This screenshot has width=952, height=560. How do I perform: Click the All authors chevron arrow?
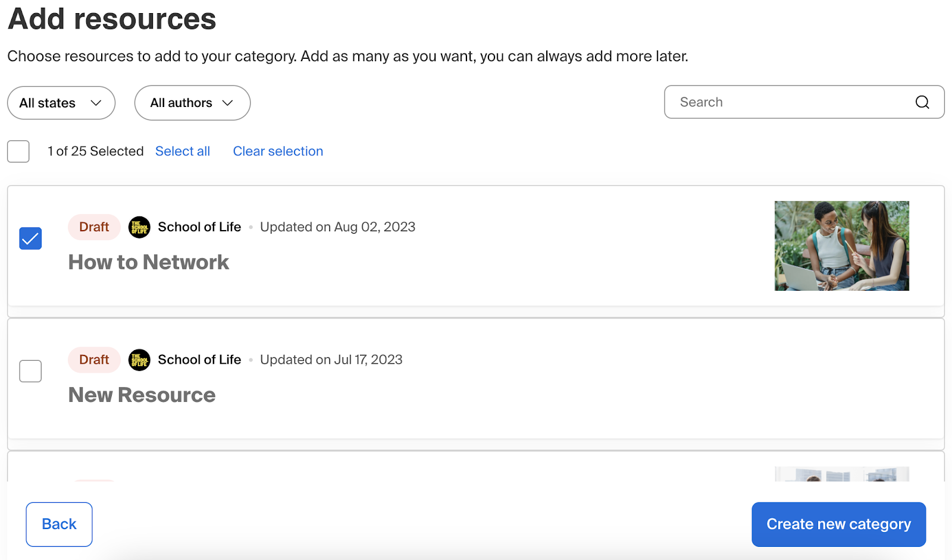pyautogui.click(x=227, y=103)
